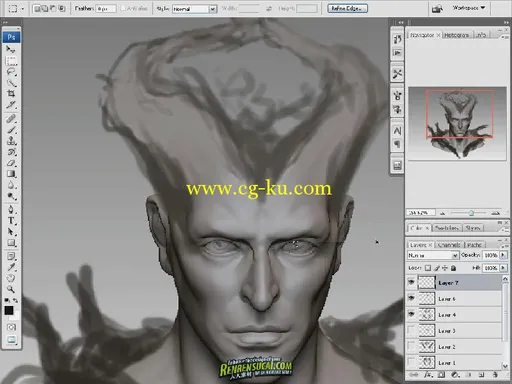Viewport: 512px width, 384px height.
Task: Select the Eyedropper tool
Action: click(11, 267)
